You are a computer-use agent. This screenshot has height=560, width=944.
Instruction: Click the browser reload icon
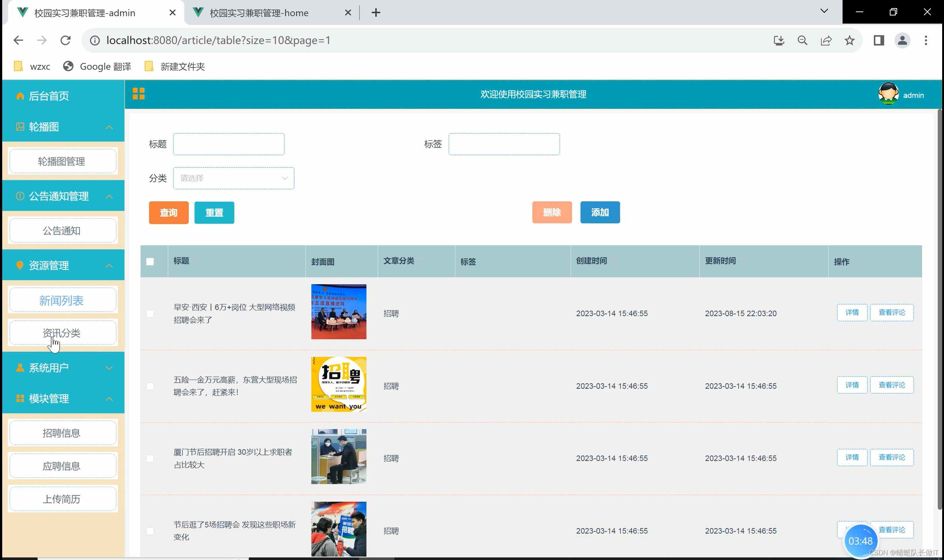pos(66,41)
